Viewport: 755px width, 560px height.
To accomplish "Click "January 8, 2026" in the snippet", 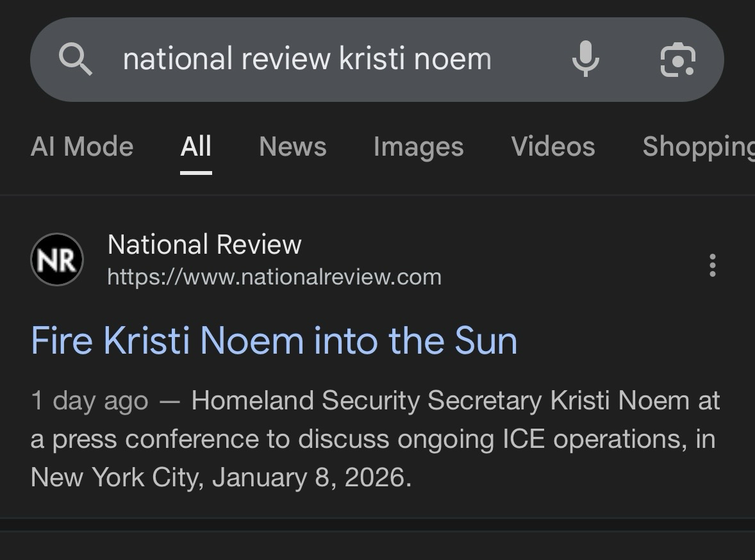I will 311,478.
